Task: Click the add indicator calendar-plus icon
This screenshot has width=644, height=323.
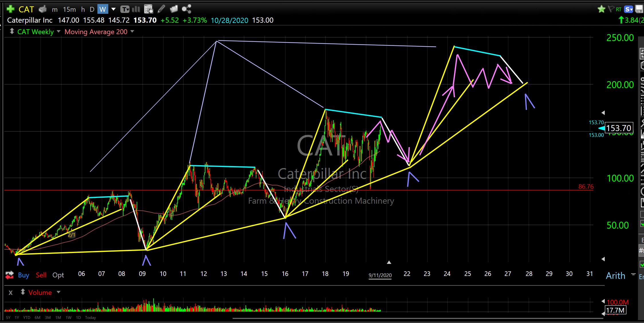Action: point(148,9)
